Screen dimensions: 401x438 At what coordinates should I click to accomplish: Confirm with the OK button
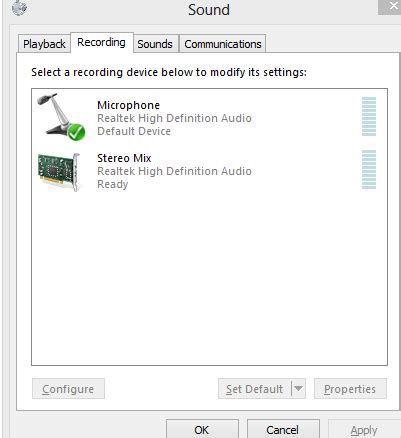[202, 429]
